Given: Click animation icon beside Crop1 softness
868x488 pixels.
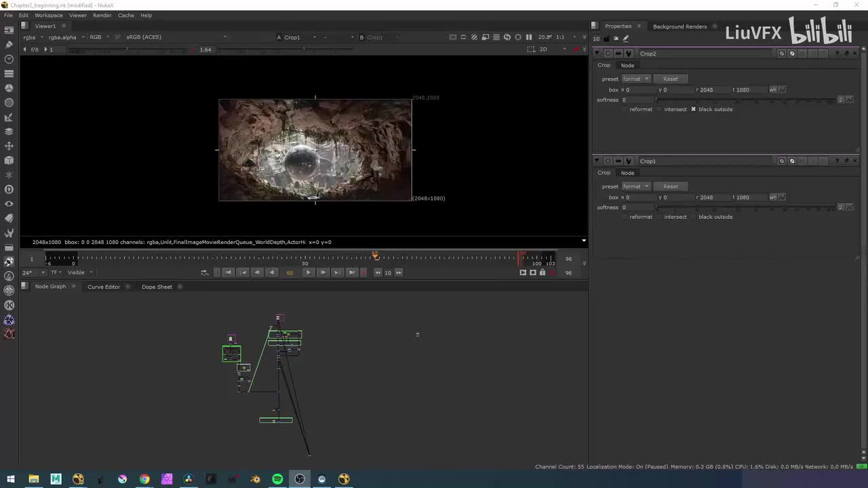Looking at the screenshot, I should coord(850,207).
